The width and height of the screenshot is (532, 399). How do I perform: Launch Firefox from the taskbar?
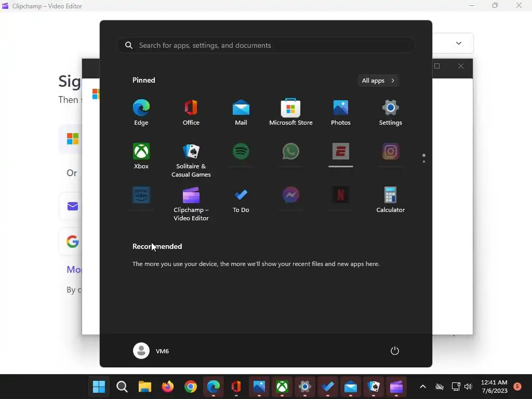coord(168,387)
